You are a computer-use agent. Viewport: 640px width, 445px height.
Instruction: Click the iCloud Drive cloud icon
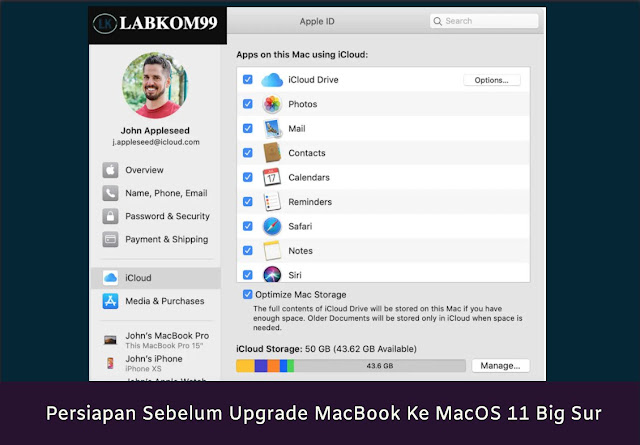point(272,80)
